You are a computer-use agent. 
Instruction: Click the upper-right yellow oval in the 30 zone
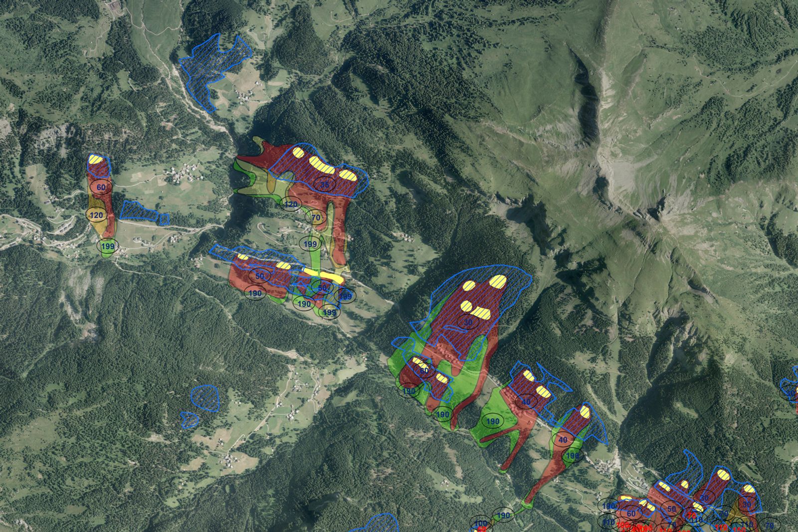(x=497, y=282)
